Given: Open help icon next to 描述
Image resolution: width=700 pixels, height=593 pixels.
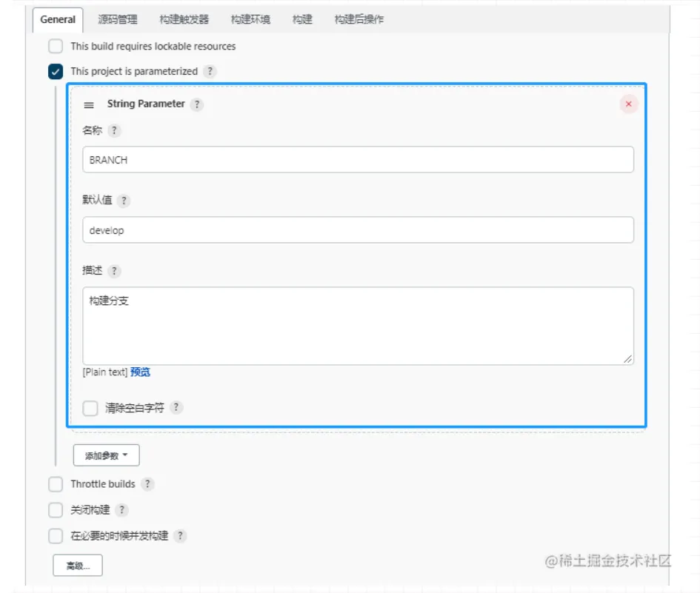Looking at the screenshot, I should tap(114, 271).
